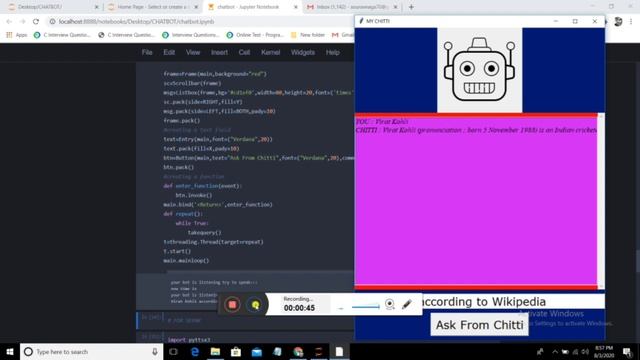Open the Jupyter Widgets menu
This screenshot has height=360, width=640.
[303, 52]
